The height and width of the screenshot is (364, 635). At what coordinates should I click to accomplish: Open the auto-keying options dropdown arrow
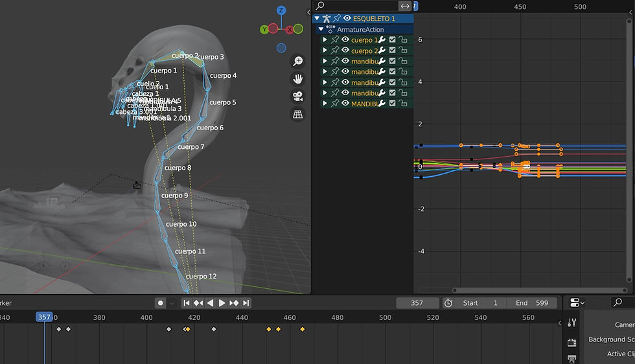[x=172, y=303]
